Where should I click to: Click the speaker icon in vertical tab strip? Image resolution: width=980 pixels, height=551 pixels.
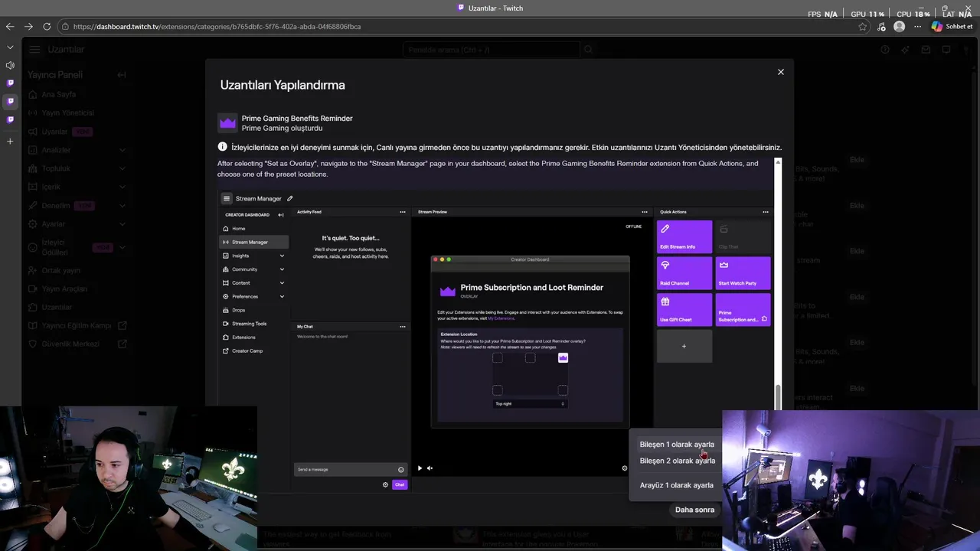coord(10,65)
